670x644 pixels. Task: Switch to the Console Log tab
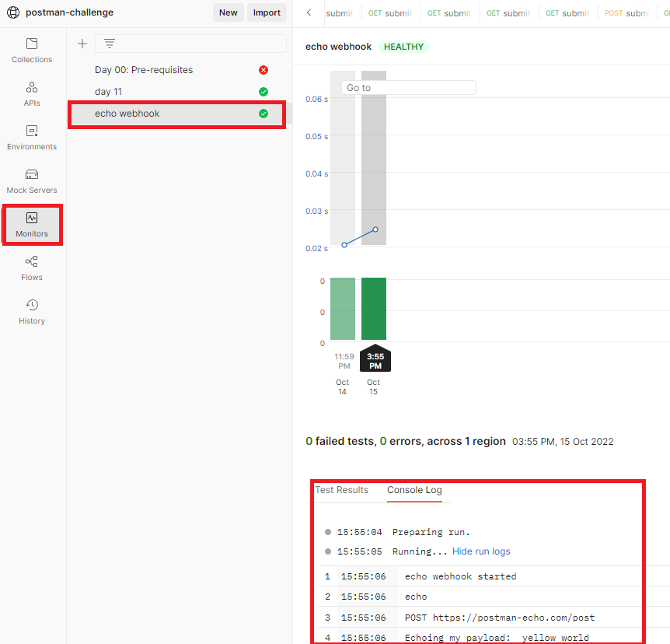tap(414, 490)
